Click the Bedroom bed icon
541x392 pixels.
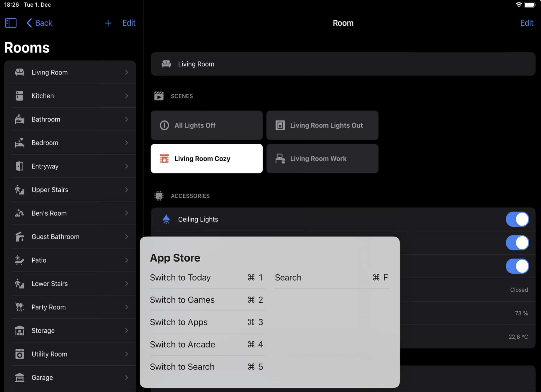click(20, 143)
